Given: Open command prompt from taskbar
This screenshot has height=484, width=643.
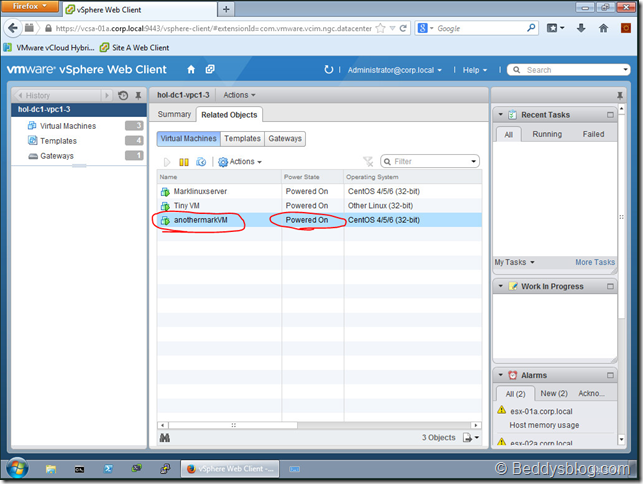Looking at the screenshot, I should point(79,469).
